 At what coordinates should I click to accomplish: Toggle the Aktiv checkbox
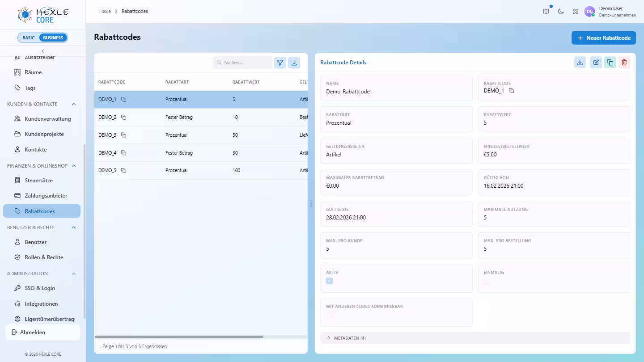click(330, 281)
